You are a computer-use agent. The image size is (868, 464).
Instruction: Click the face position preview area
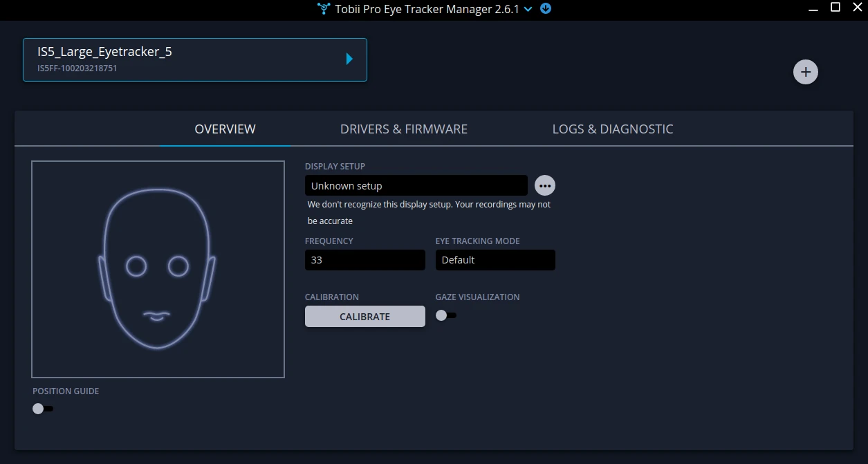(x=158, y=269)
